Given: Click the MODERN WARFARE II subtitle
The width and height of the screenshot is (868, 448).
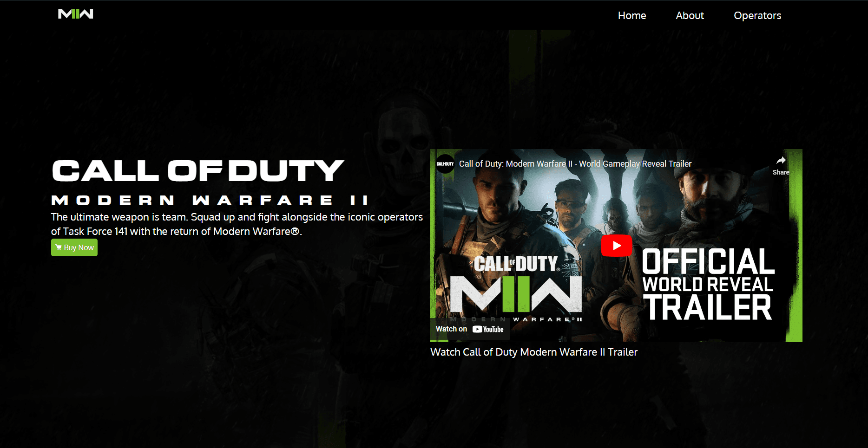Looking at the screenshot, I should (x=210, y=200).
